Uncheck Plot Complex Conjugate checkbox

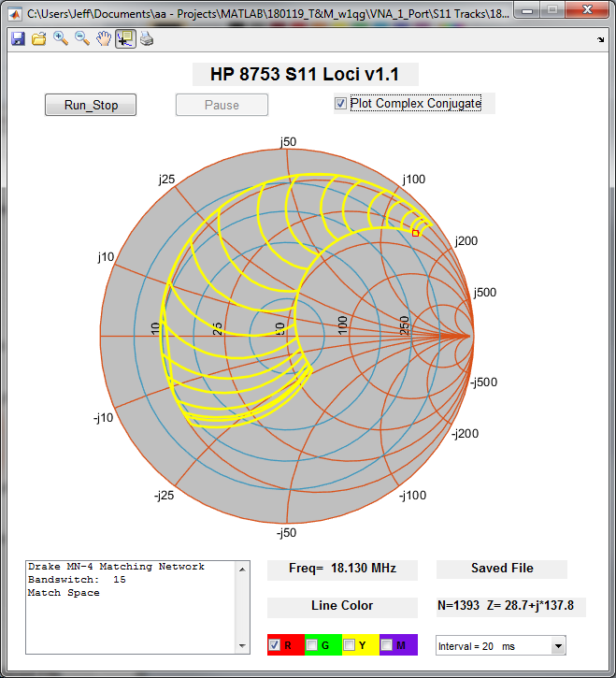click(x=340, y=104)
